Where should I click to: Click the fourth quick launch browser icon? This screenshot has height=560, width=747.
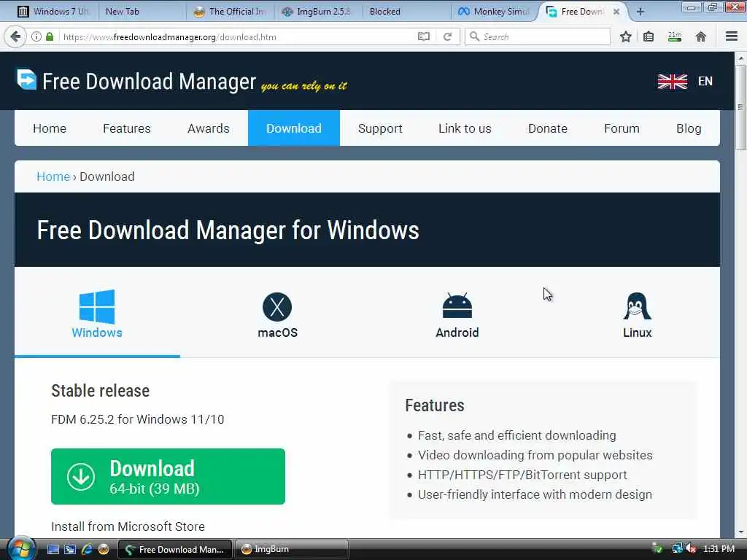click(x=104, y=549)
